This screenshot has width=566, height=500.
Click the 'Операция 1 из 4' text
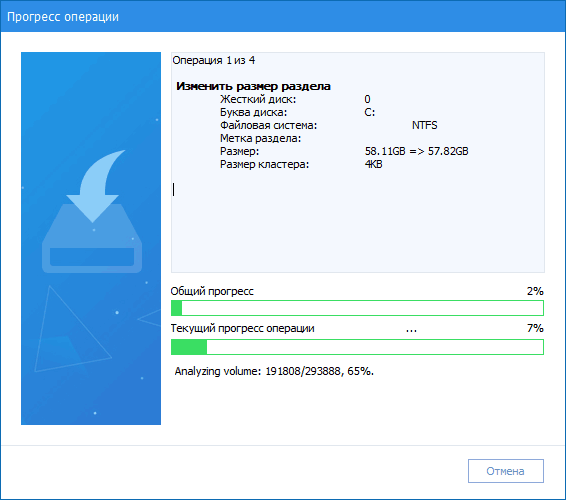(x=214, y=60)
